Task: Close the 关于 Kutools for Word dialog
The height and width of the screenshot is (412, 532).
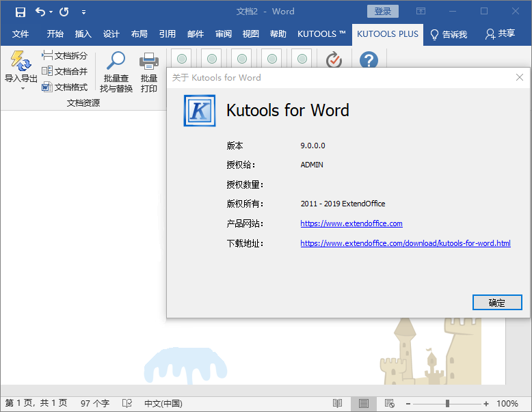Action: 520,77
